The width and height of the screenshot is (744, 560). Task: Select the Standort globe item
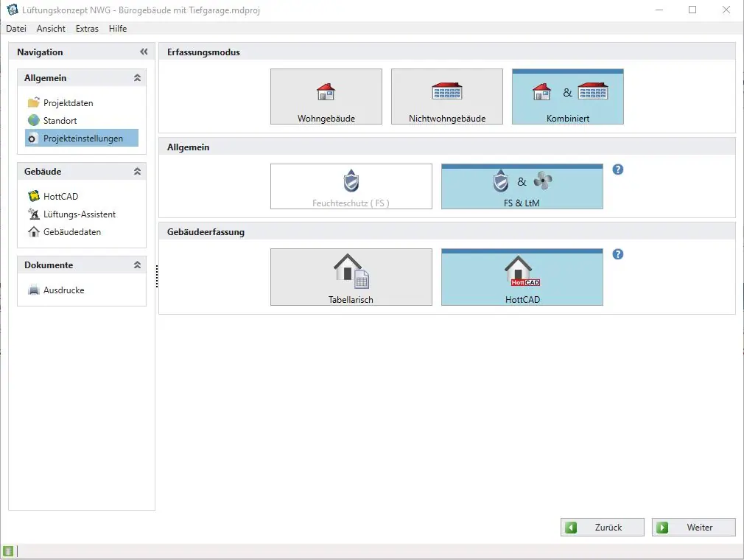tap(59, 121)
